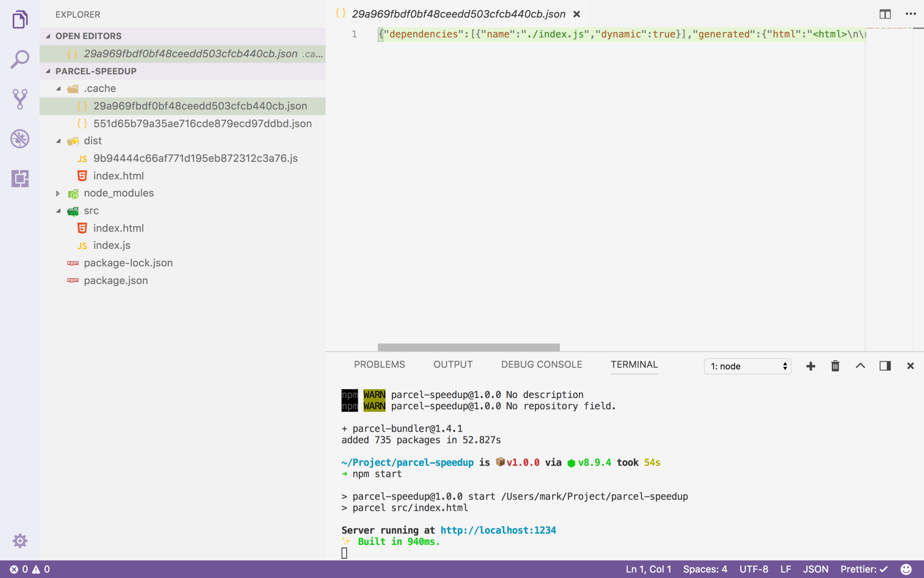The height and width of the screenshot is (578, 924).
Task: Collapse the .cache folder
Action: pyautogui.click(x=58, y=88)
